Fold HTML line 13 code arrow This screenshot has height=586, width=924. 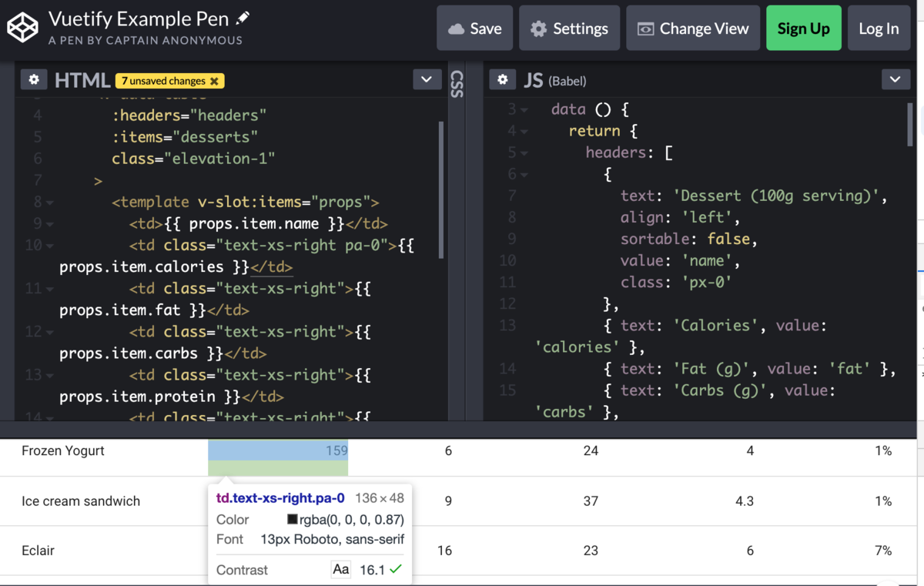[50, 376]
